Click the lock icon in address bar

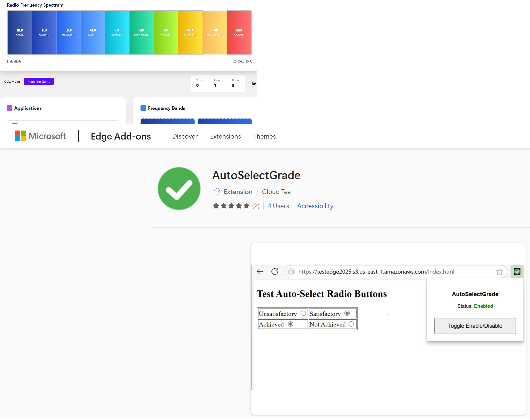pos(291,271)
